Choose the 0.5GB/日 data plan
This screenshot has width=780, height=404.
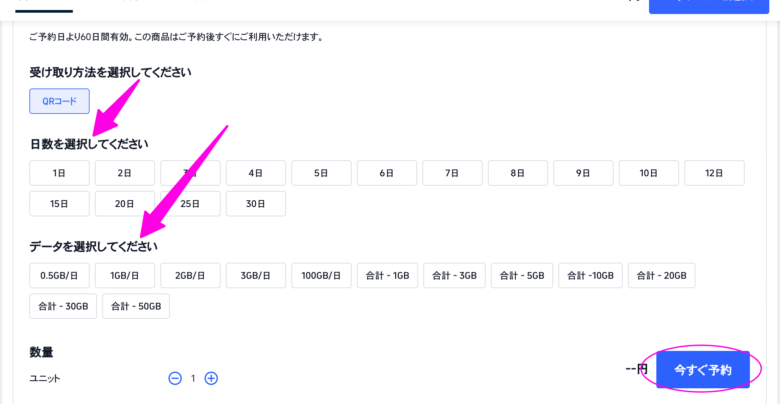tap(59, 276)
